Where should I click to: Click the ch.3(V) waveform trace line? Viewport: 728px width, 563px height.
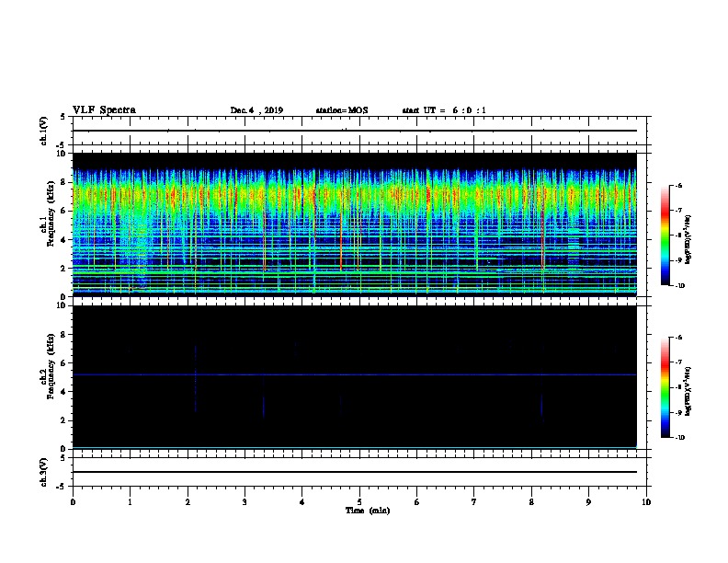(x=355, y=472)
